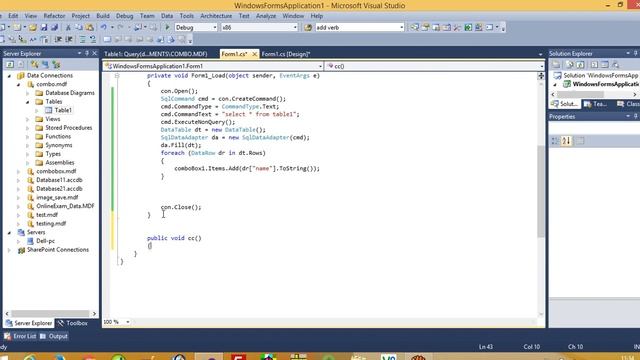Image resolution: width=640 pixels, height=360 pixels.
Task: Start debugging with the green play icon
Action: 167,27
